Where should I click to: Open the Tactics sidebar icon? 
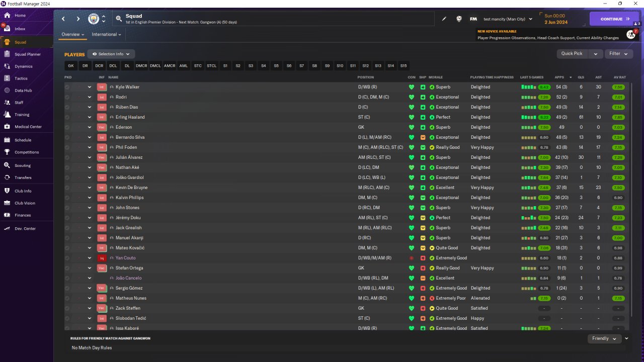(7, 78)
